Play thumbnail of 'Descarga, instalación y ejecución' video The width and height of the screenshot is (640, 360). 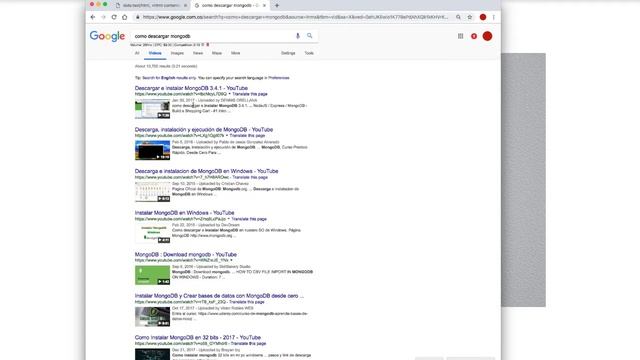[x=152, y=151]
